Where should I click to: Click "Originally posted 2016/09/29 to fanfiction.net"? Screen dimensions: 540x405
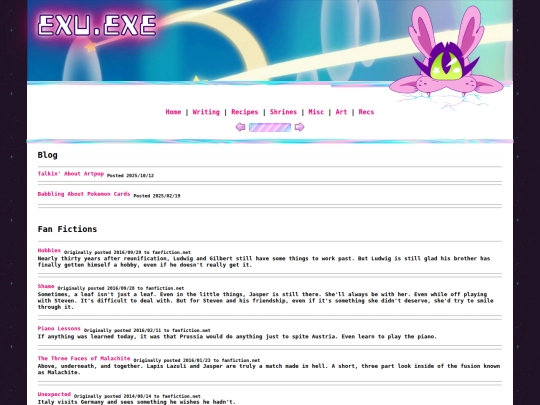click(127, 252)
